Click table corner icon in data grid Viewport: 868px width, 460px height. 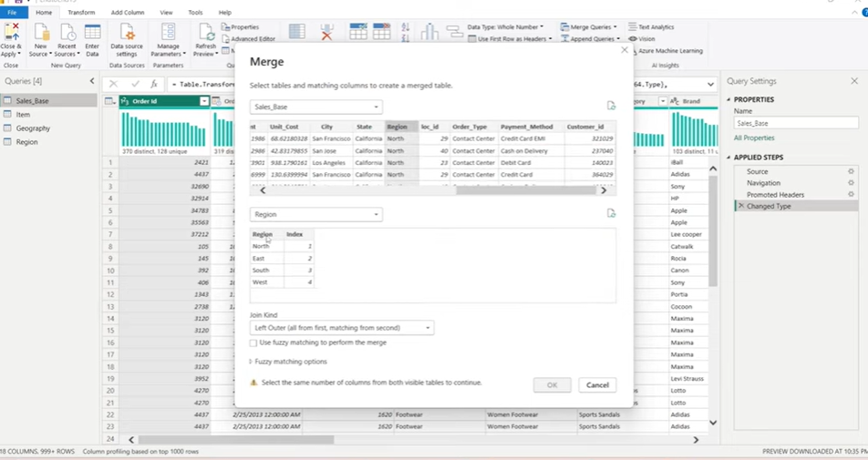[x=109, y=101]
